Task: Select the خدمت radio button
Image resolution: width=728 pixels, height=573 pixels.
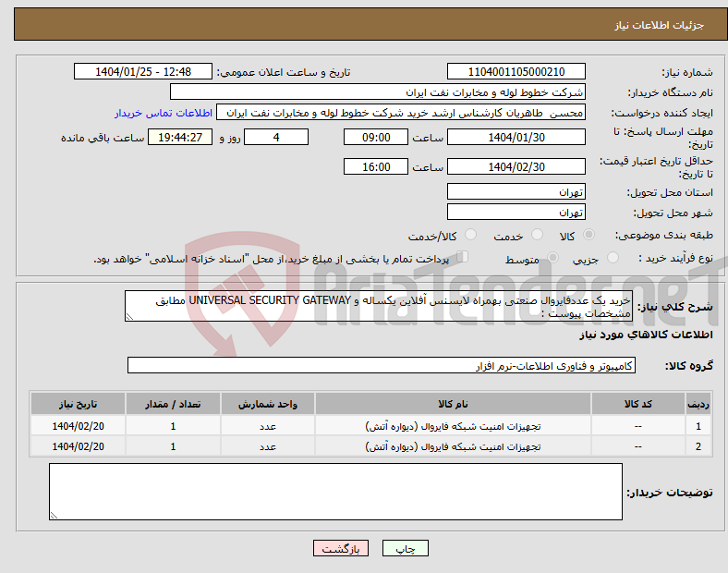Action: [x=537, y=235]
